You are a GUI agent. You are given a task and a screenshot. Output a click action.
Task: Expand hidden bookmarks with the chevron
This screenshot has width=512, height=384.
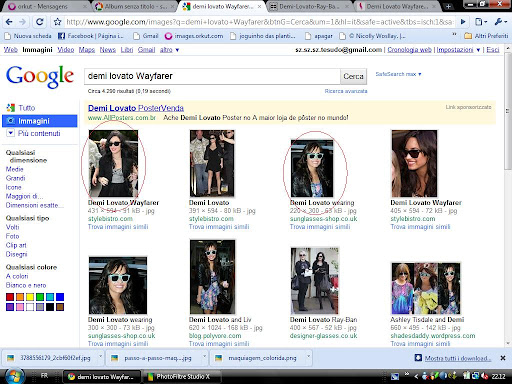click(x=454, y=34)
